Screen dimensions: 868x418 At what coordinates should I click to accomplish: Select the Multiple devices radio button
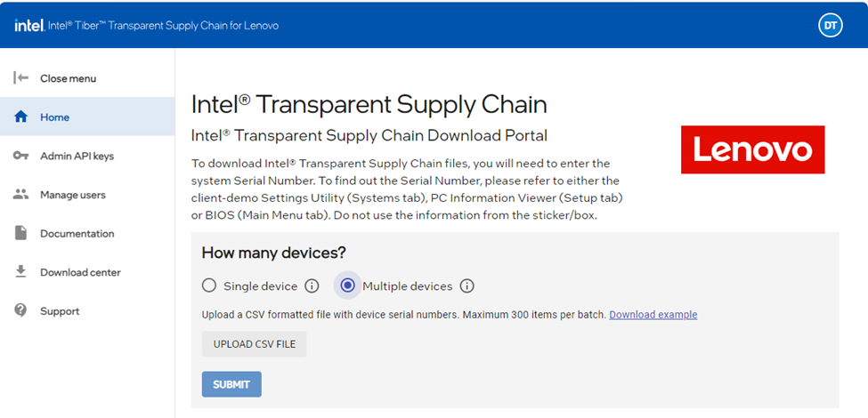coord(347,285)
